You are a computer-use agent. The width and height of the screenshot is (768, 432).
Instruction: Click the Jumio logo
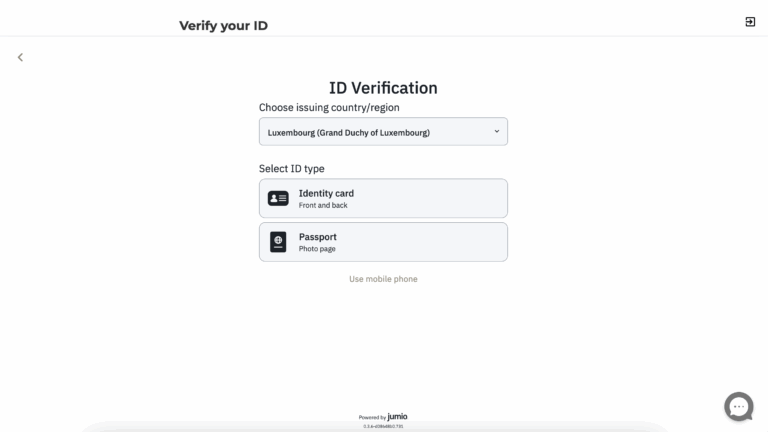[x=397, y=416]
